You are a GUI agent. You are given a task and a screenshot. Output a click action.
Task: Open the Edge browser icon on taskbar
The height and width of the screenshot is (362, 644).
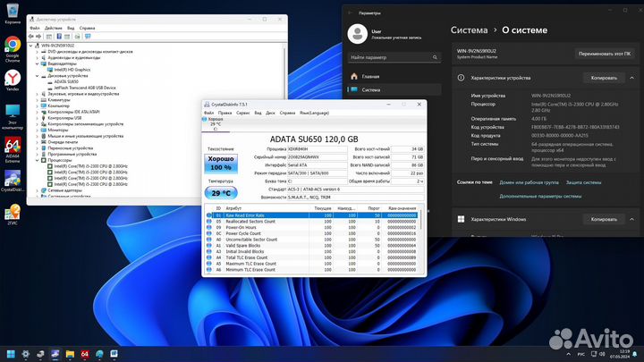[99, 354]
